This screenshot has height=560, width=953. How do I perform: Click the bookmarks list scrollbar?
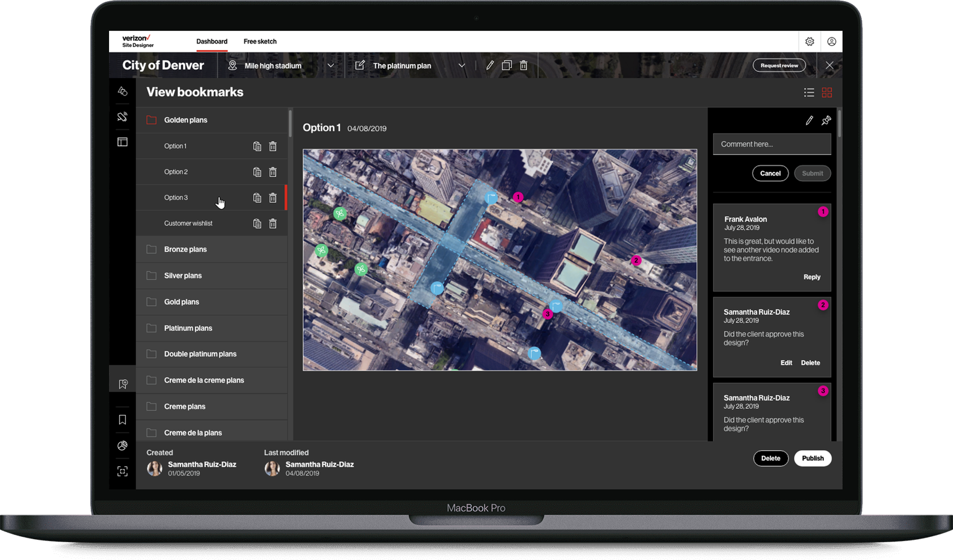[290, 123]
